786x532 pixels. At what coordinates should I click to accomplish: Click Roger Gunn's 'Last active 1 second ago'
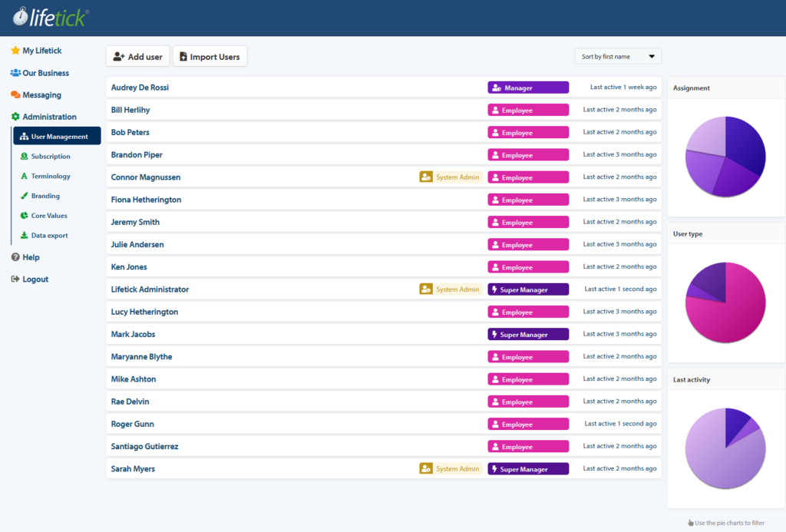(x=620, y=424)
